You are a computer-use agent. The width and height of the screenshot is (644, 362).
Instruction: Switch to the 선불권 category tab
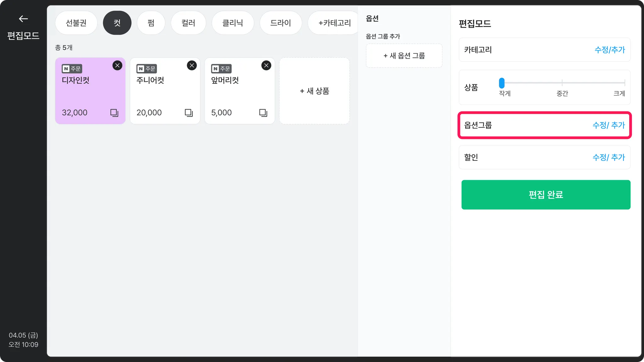coord(76,23)
